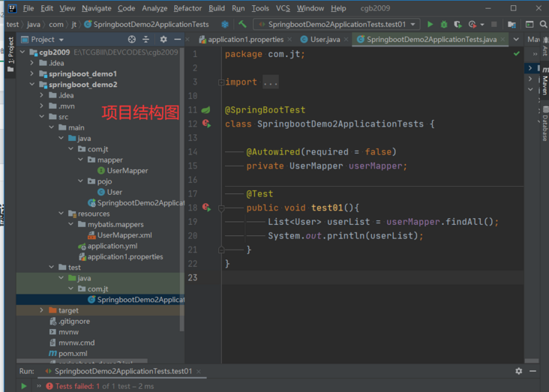Unfold the import block on line 3
The height and width of the screenshot is (392, 549).
point(221,82)
